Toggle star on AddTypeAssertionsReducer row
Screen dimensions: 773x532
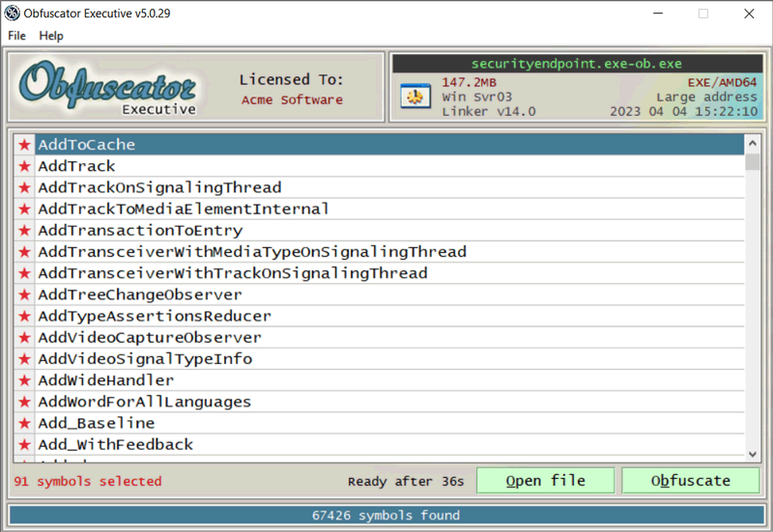pos(24,317)
